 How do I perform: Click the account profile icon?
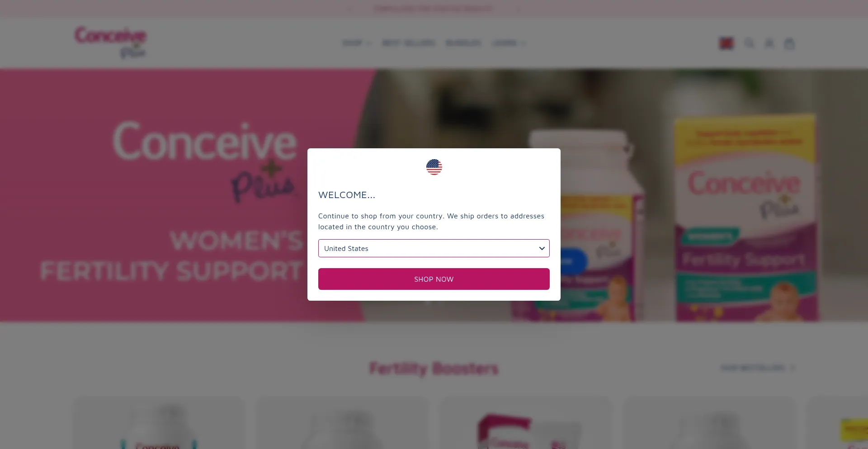pyautogui.click(x=769, y=43)
